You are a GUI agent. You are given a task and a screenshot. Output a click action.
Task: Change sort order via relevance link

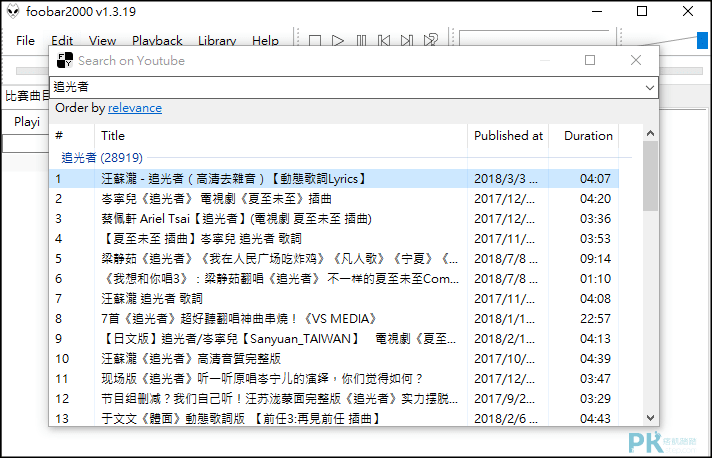tap(135, 108)
